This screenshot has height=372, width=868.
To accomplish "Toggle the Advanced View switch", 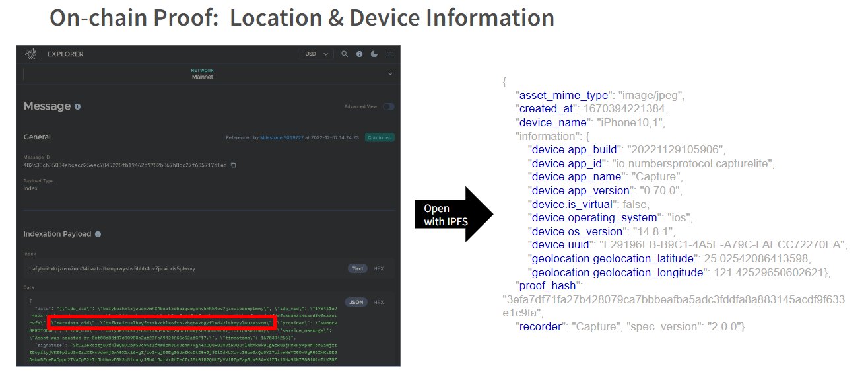I will point(388,106).
